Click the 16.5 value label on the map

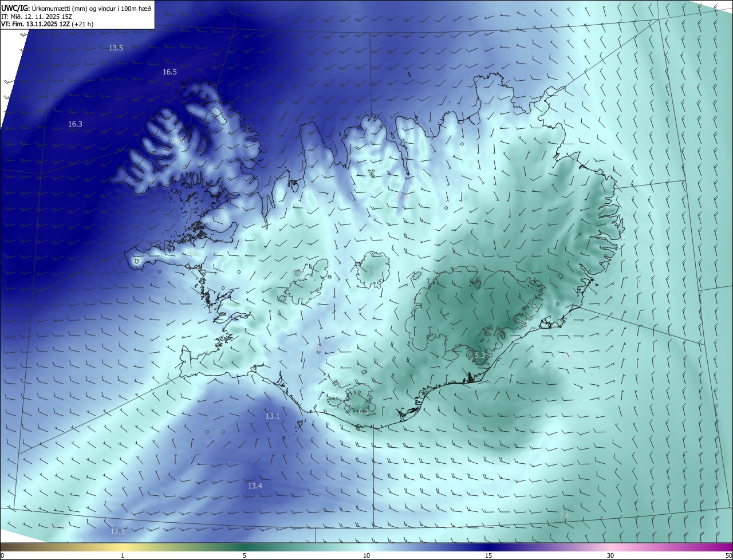point(170,72)
